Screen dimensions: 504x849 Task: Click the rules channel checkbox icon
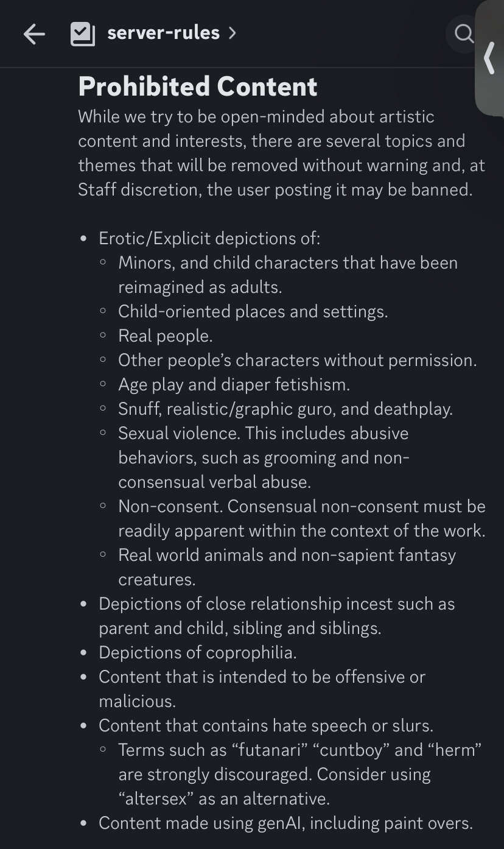coord(83,34)
